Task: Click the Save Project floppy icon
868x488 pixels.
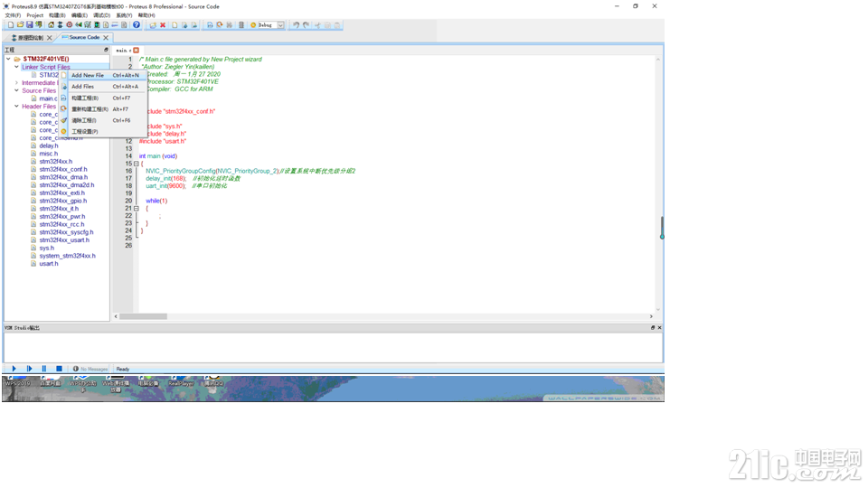Action: (29, 25)
